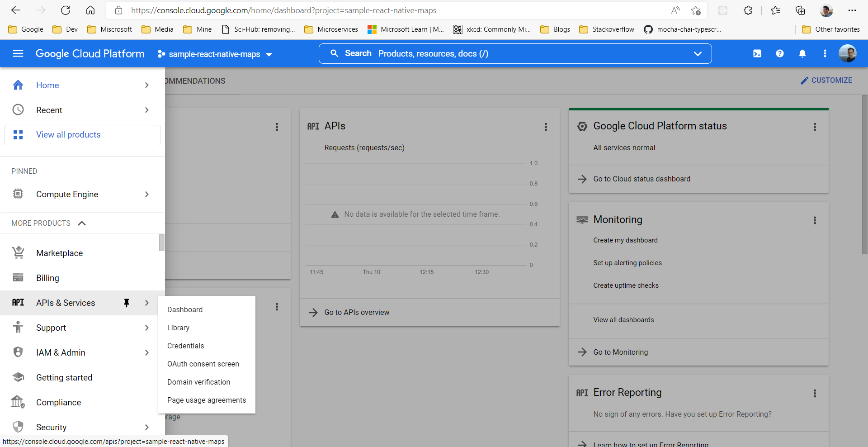The width and height of the screenshot is (868, 447).
Task: Click the sidebar scrollbar thumb
Action: point(161,243)
